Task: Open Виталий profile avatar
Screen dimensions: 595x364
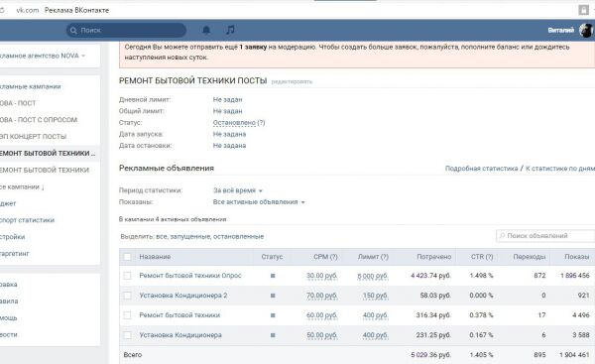Action: click(x=586, y=31)
